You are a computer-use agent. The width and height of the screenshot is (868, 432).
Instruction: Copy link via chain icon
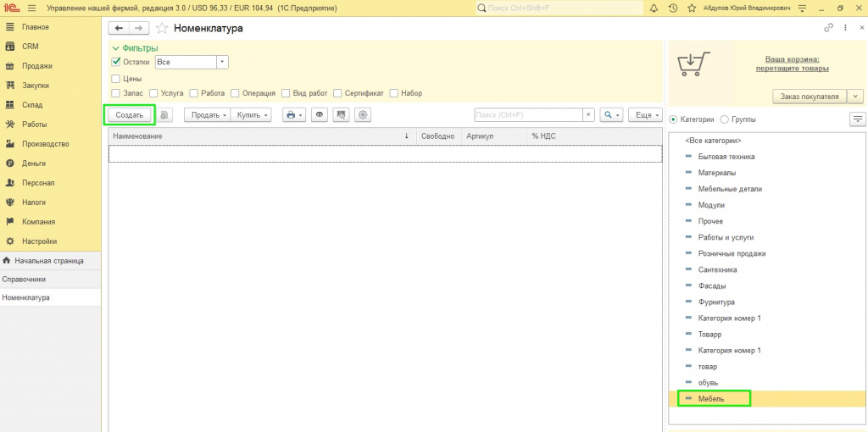click(829, 28)
